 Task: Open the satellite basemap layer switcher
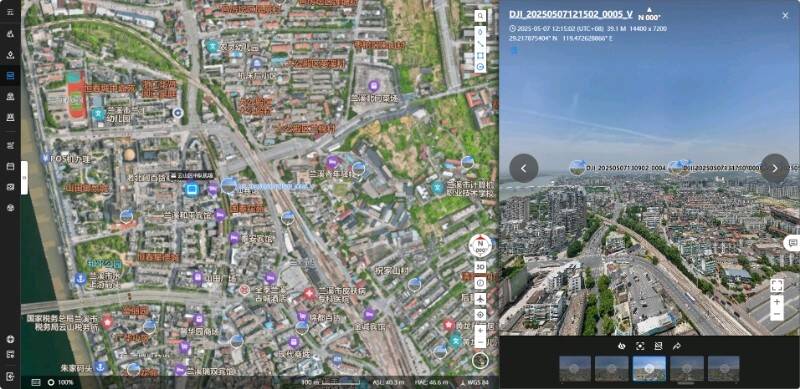point(480,360)
